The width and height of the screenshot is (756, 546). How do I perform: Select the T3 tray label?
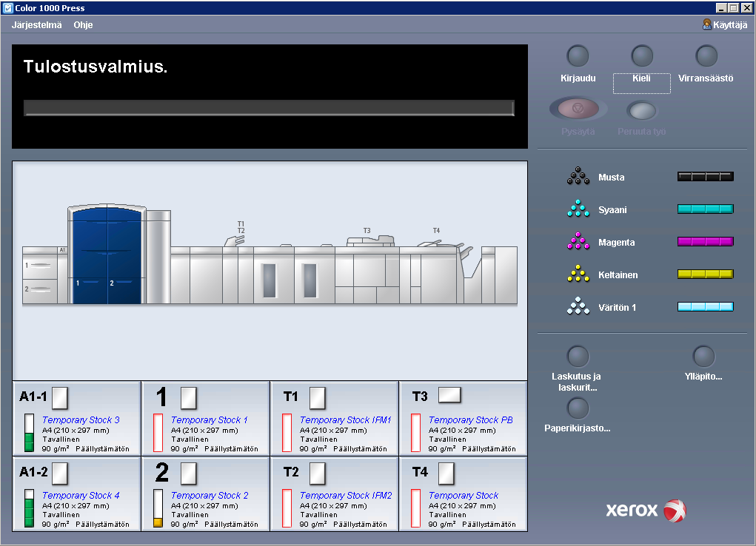[420, 397]
